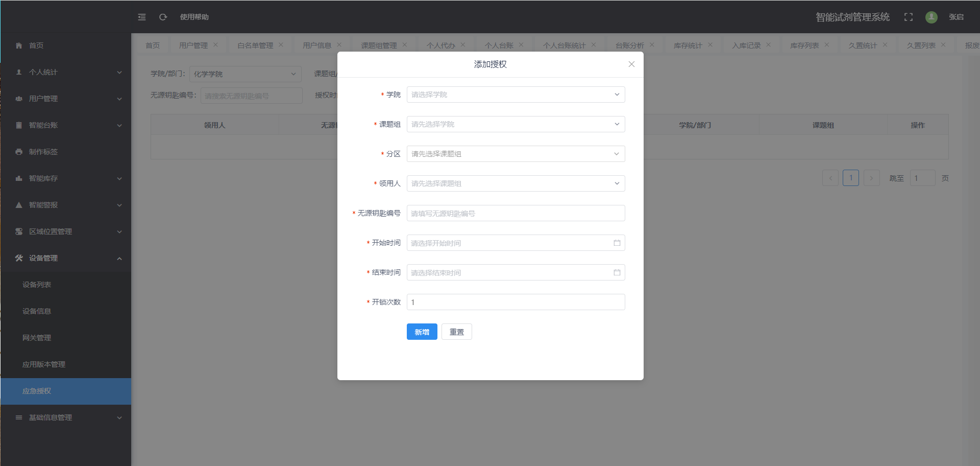Screen dimensions: 980x466
Task: Expand the 智能库存 sidebar menu
Action: pos(65,178)
